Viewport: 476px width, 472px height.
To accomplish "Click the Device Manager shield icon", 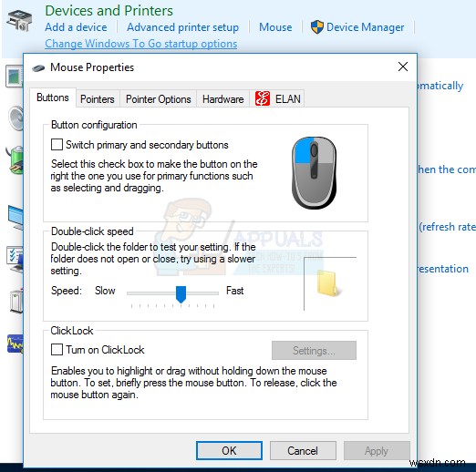I will (317, 27).
